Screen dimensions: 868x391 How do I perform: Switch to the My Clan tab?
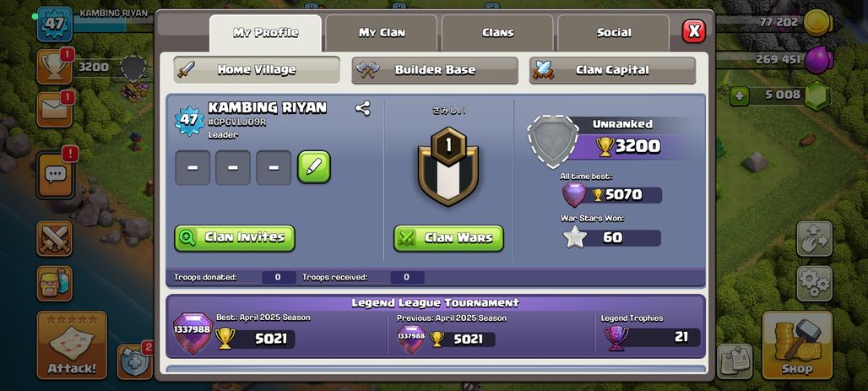pos(382,33)
